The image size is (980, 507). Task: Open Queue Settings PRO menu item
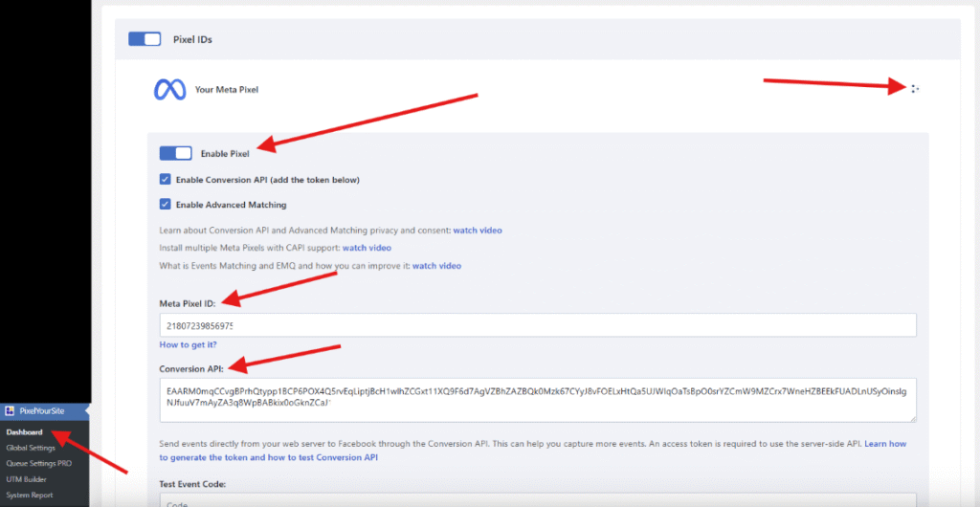pyautogui.click(x=38, y=463)
